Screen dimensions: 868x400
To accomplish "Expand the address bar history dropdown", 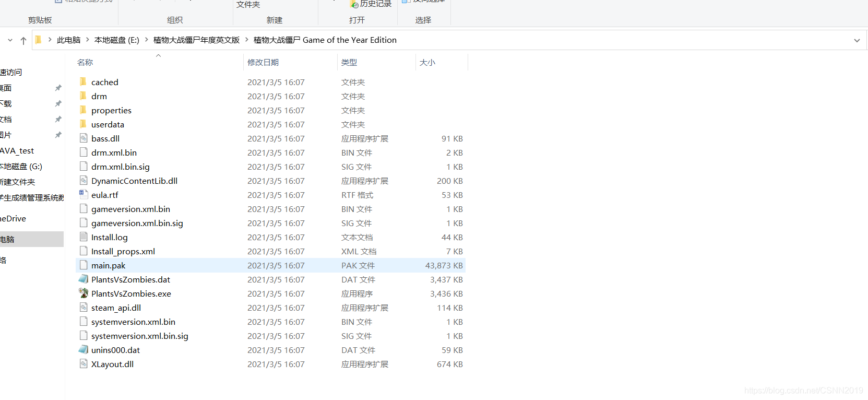I will pyautogui.click(x=857, y=40).
